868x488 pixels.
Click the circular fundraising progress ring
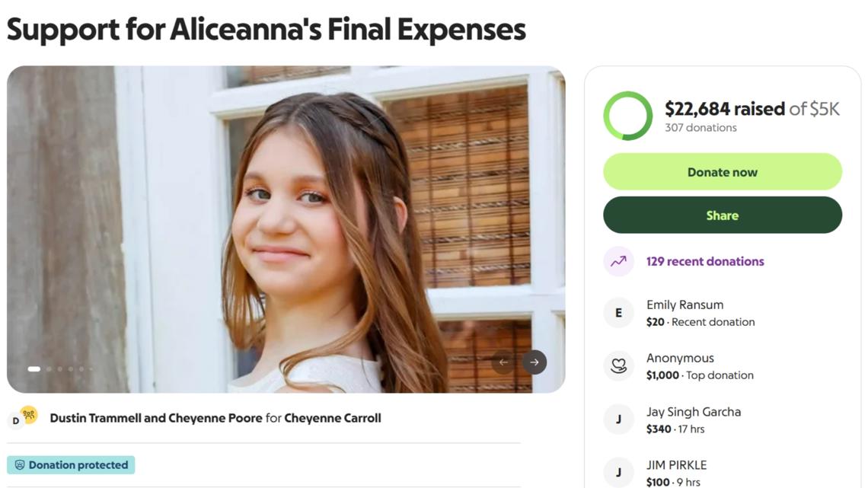point(627,116)
